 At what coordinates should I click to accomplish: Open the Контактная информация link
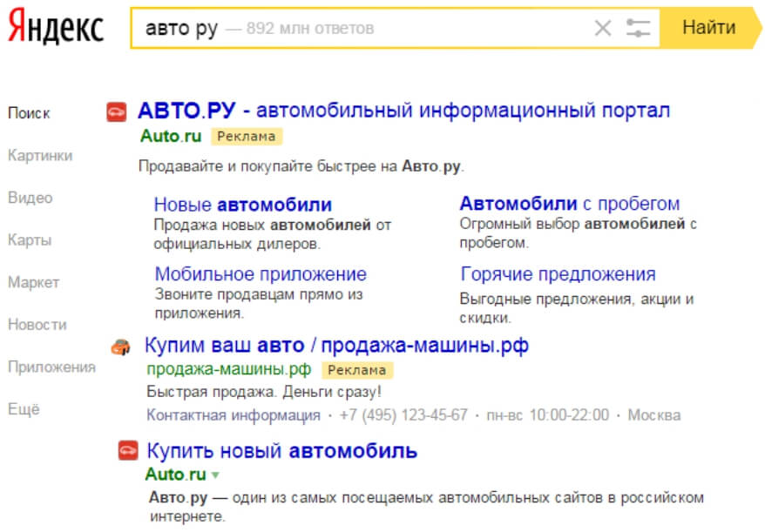(234, 415)
